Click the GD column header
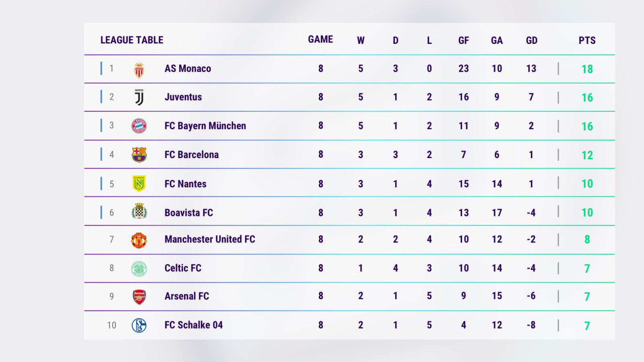 click(531, 40)
